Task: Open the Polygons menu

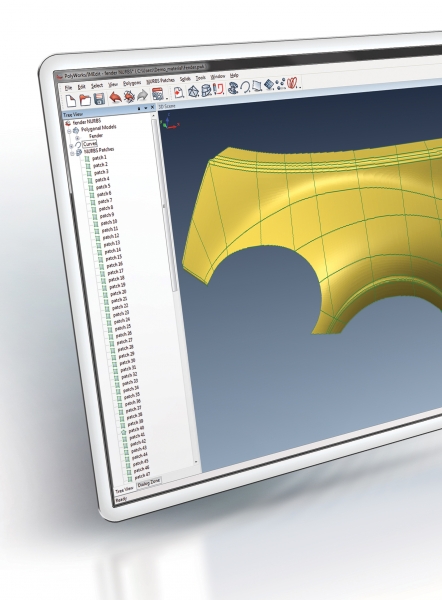Action: 132,83
